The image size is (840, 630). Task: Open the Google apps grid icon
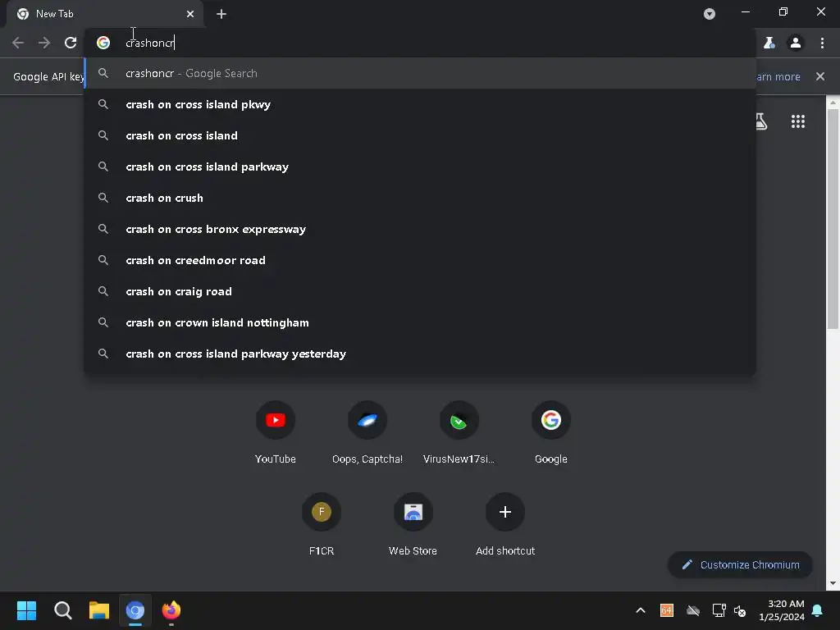click(797, 121)
